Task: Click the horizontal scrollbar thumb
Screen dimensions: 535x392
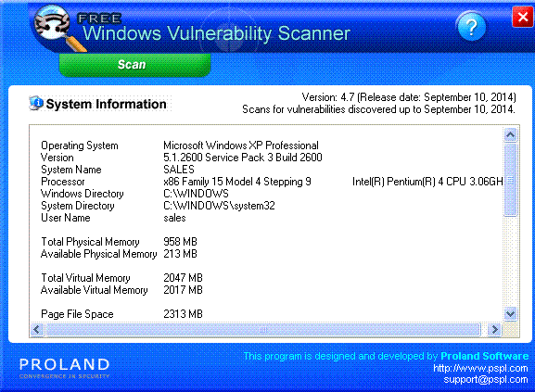Action: click(x=263, y=329)
